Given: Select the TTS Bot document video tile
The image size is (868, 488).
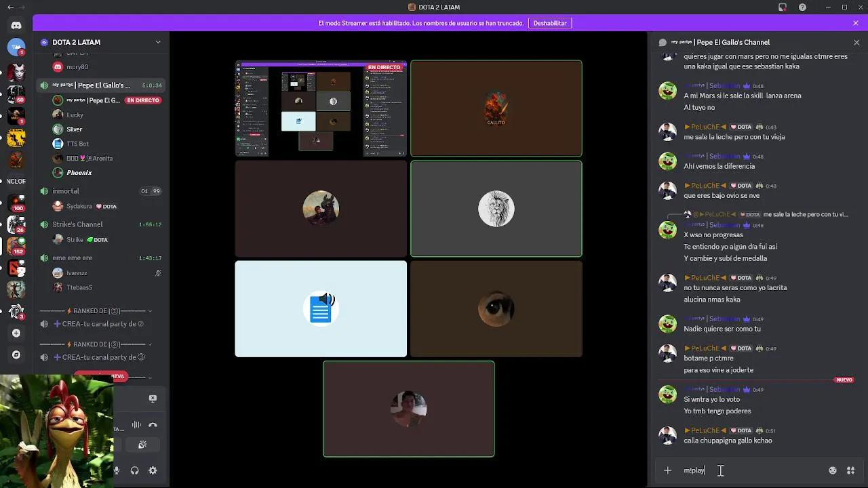Looking at the screenshot, I should pos(321,309).
